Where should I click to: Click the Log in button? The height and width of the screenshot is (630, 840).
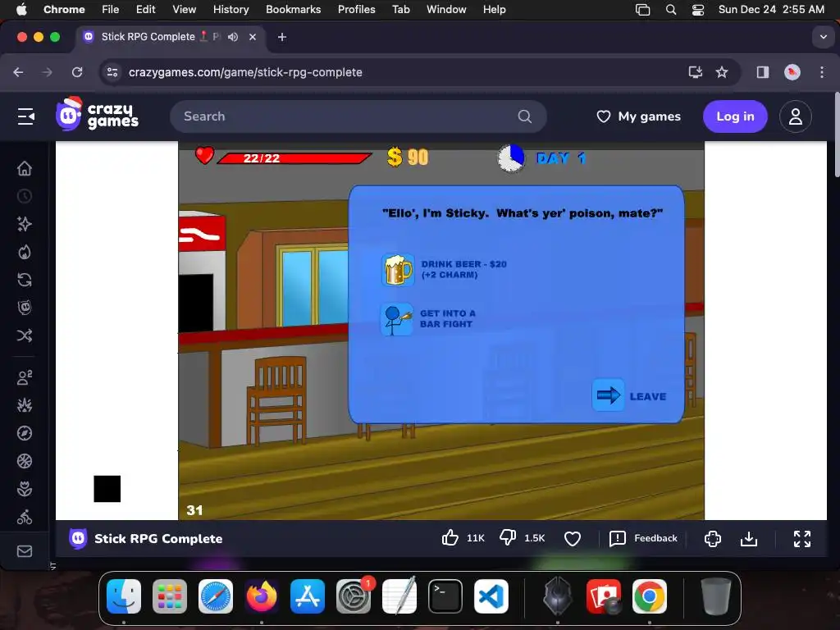(x=735, y=116)
